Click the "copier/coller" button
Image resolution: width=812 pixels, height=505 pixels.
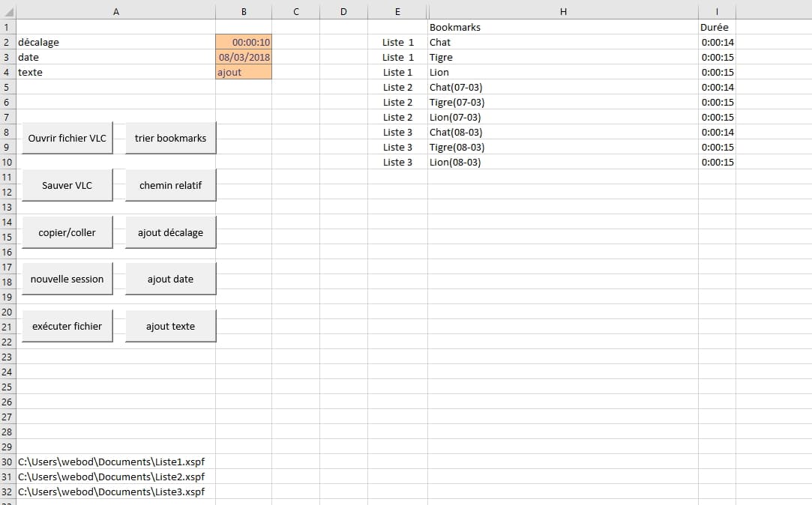tap(67, 232)
